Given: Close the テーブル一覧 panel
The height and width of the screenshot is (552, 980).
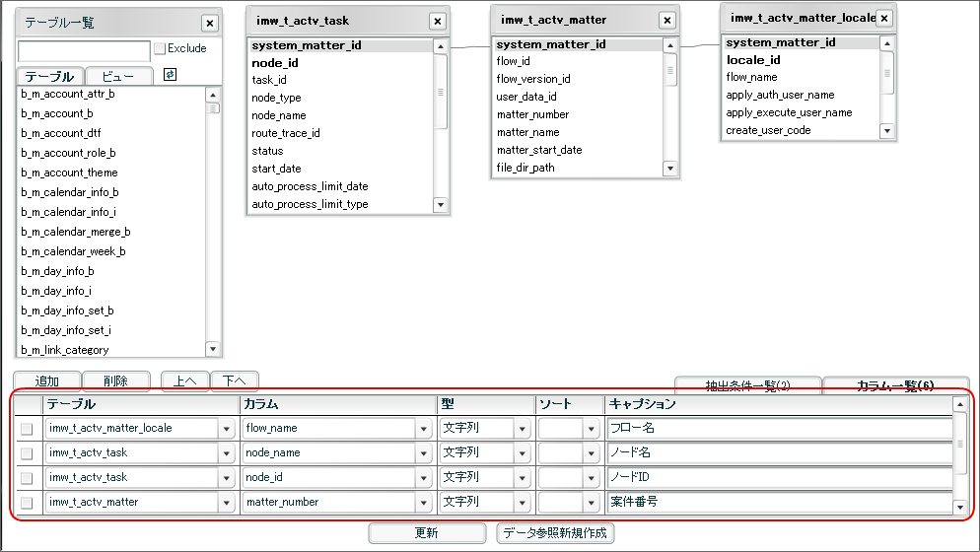Looking at the screenshot, I should click(x=210, y=24).
